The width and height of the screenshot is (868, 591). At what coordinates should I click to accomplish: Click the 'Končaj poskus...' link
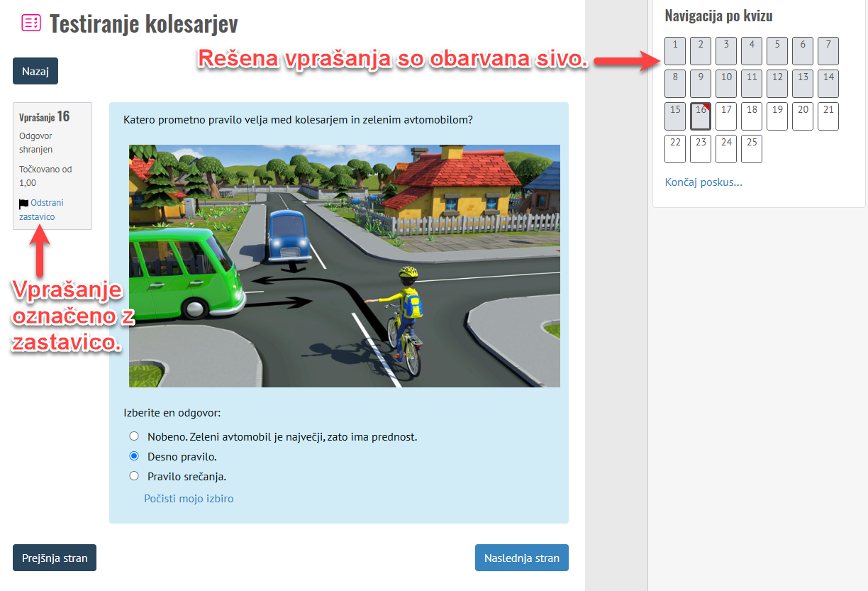pyautogui.click(x=703, y=182)
